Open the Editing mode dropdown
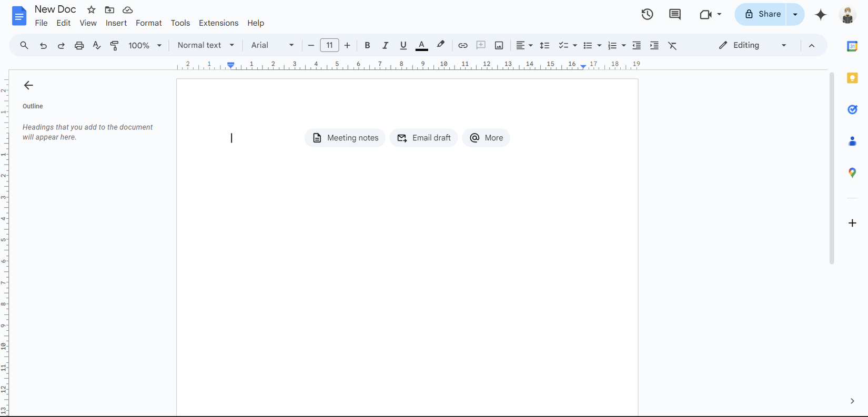Image resolution: width=868 pixels, height=417 pixels. (x=752, y=45)
